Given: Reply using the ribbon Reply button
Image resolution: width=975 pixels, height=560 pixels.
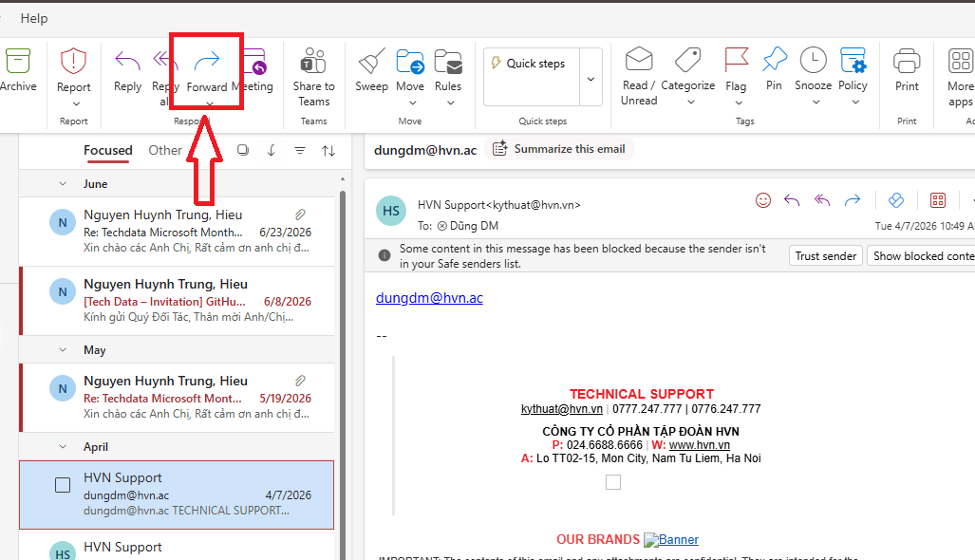Looking at the screenshot, I should pos(127,69).
